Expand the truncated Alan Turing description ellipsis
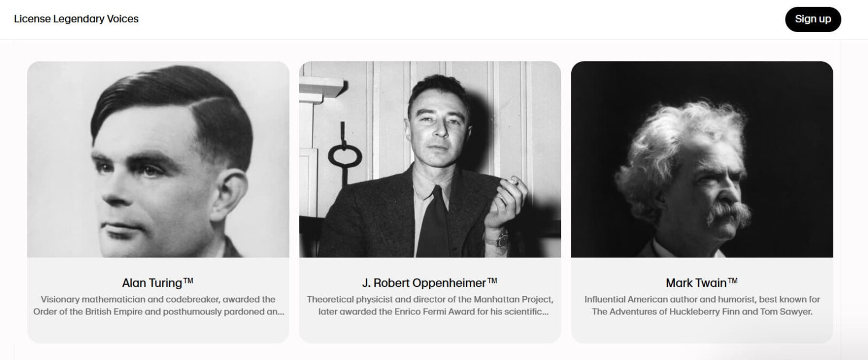 pos(279,312)
